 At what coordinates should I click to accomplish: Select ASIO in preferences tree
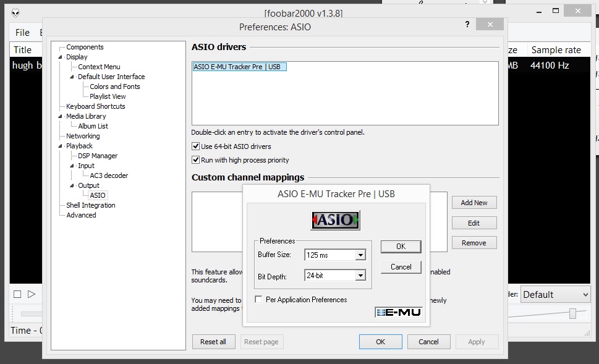click(98, 195)
